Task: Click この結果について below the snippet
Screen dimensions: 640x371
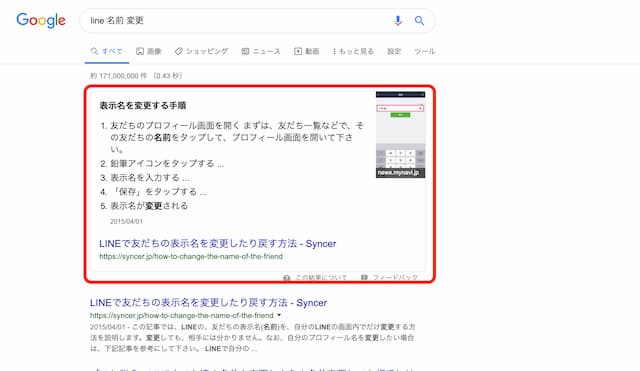Action: click(x=315, y=278)
